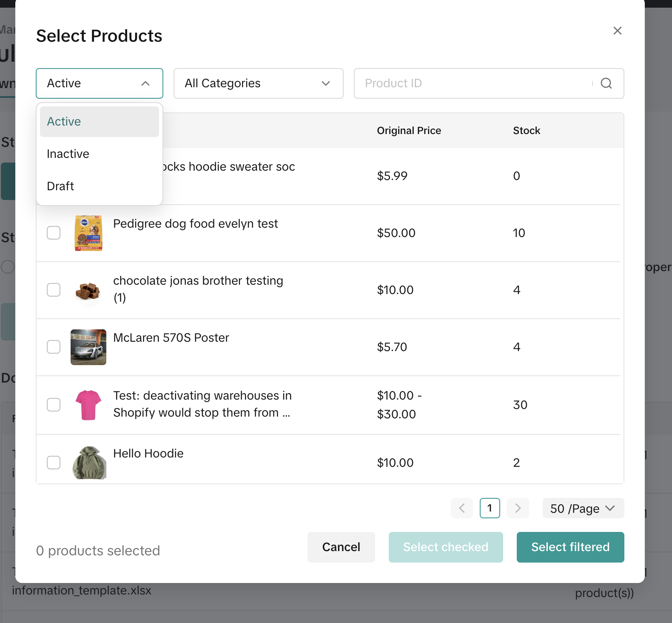Click the search magnifier icon

606,83
